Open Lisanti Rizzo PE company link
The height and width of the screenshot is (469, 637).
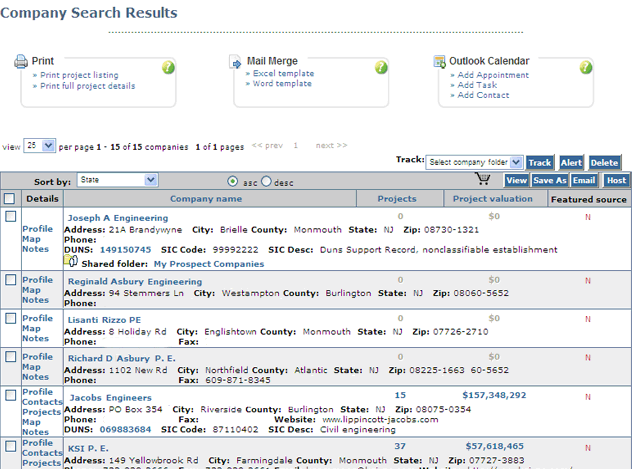click(x=104, y=320)
